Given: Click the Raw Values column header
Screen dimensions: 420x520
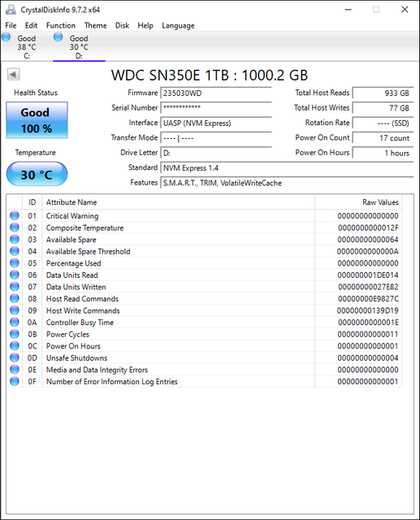Looking at the screenshot, I should (358, 202).
